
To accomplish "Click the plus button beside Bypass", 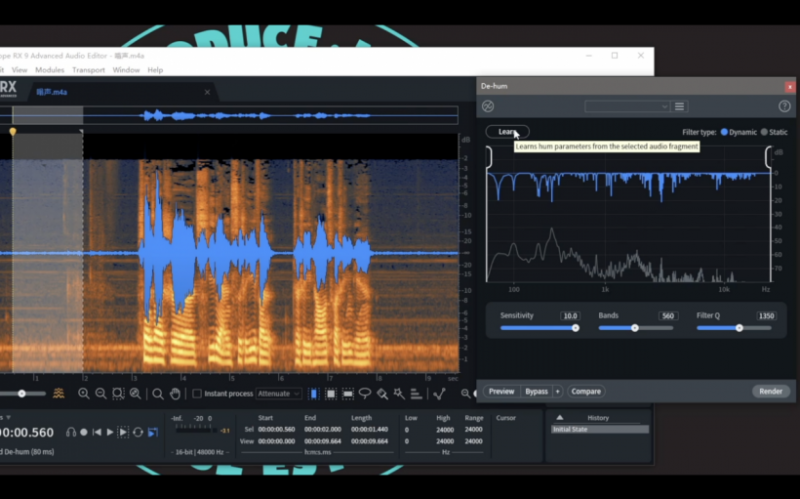I will [x=558, y=391].
